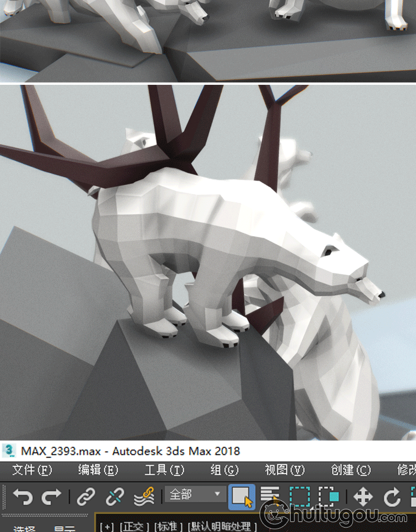This screenshot has width=416, height=532.
Task: Choose the Rectangular Selection Region tool
Action: [x=300, y=496]
